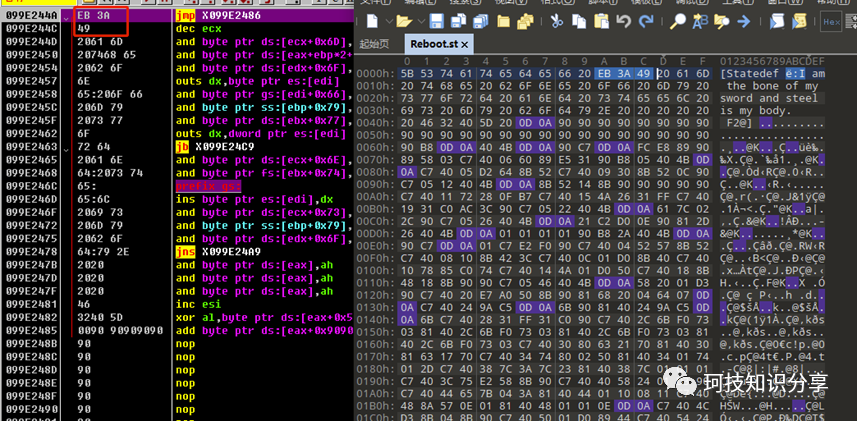Click the 0190h: offset row

point(374,380)
